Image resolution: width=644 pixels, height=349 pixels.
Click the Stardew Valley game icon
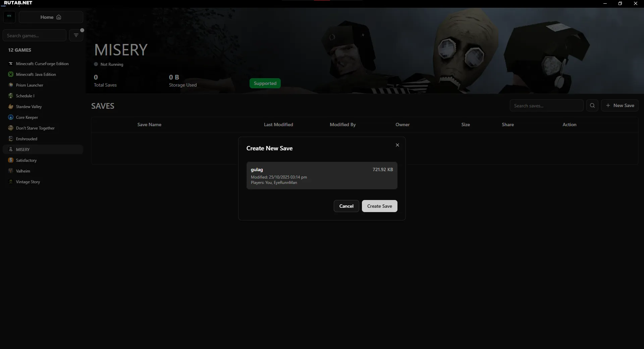[x=11, y=107]
